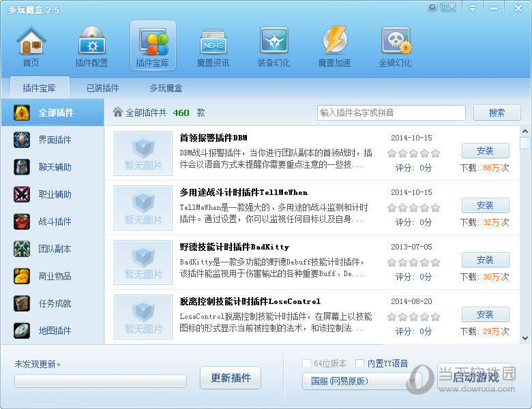Click the 2013-07-05 date text
The width and height of the screenshot is (532, 409).
tap(411, 247)
